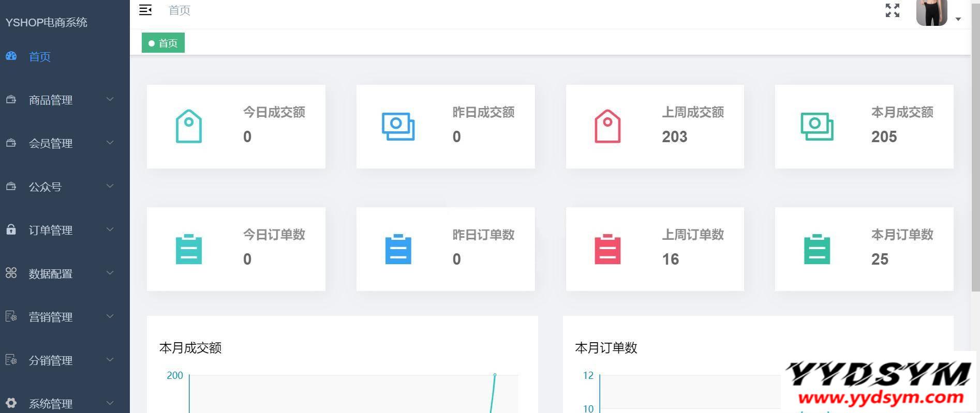Click the fullscreen toggle icon
Viewport: 980px width, 413px height.
(892, 10)
